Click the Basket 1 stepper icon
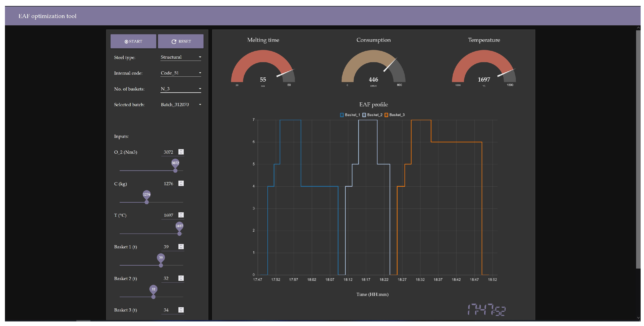 coord(181,247)
